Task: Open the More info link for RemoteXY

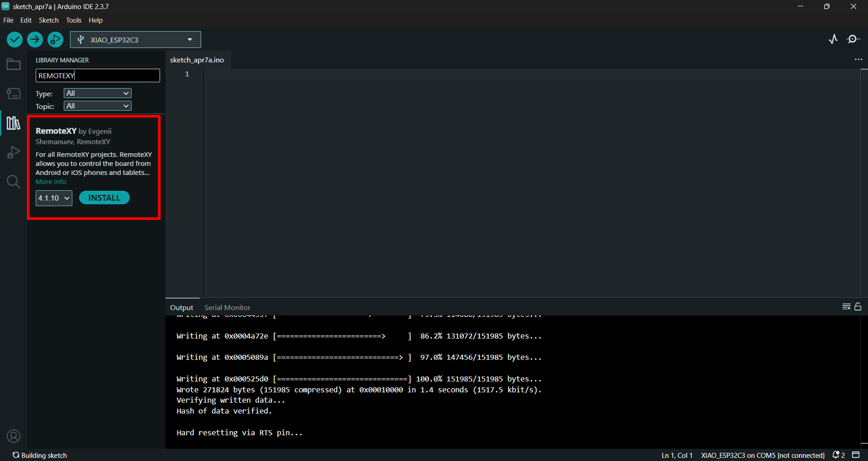Action: [51, 182]
